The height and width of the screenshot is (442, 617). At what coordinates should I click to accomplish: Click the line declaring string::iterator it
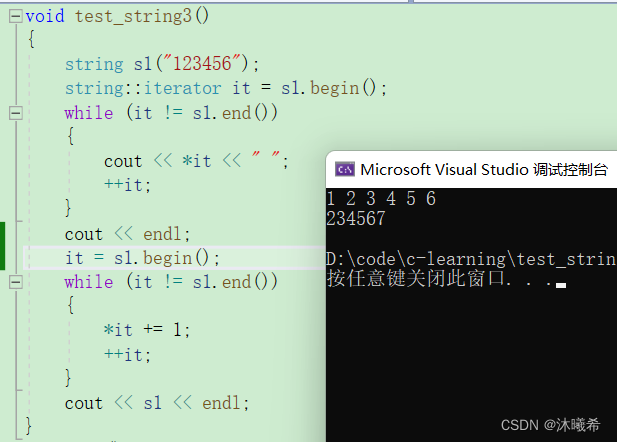tap(226, 88)
